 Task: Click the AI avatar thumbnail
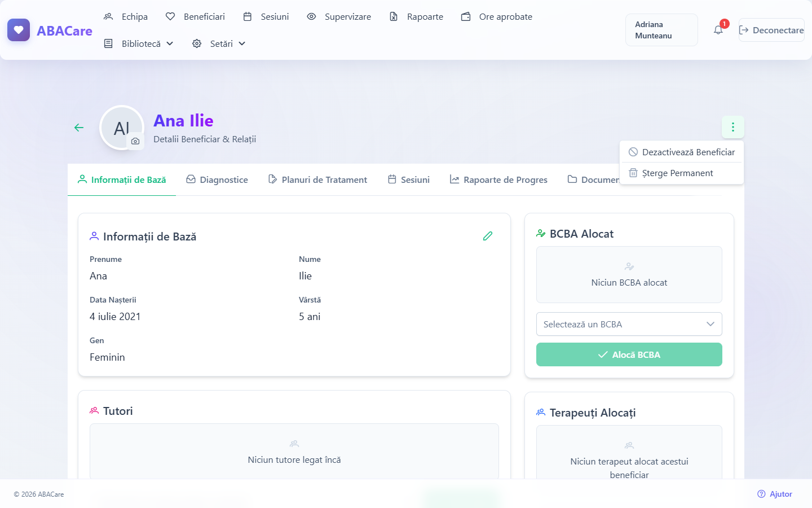click(122, 128)
